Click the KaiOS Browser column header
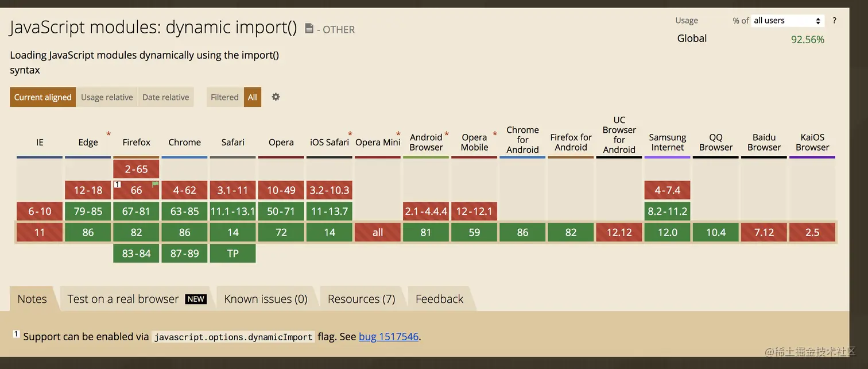Screen dimensions: 868x369 point(812,143)
